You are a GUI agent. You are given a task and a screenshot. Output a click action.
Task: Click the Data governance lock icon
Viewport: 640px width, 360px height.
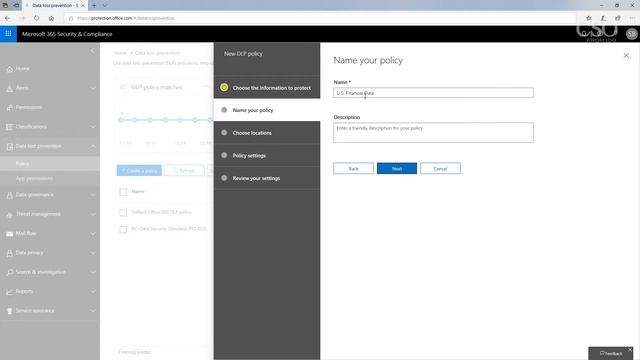click(x=10, y=195)
